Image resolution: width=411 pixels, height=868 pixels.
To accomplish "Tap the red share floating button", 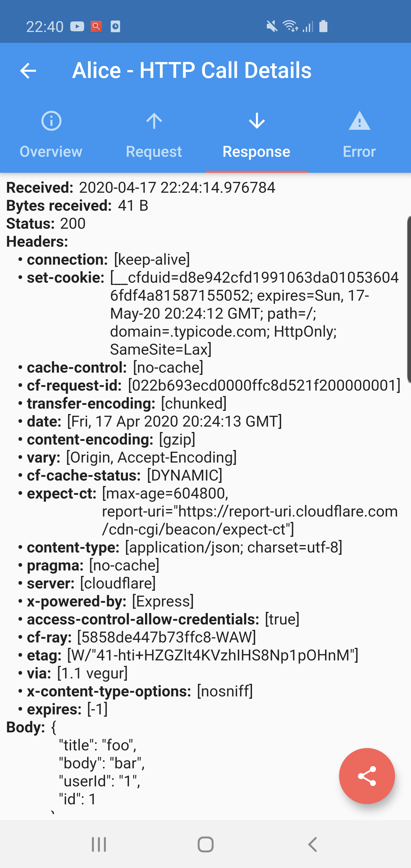I will (366, 776).
